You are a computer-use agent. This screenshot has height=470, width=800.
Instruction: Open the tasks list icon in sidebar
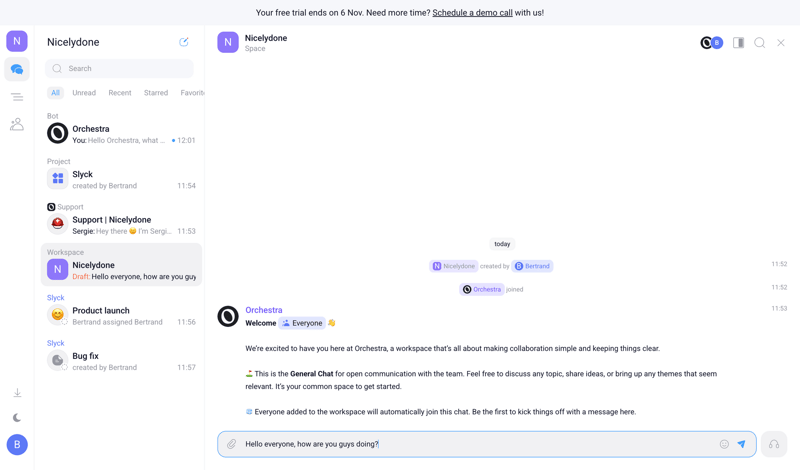(17, 97)
